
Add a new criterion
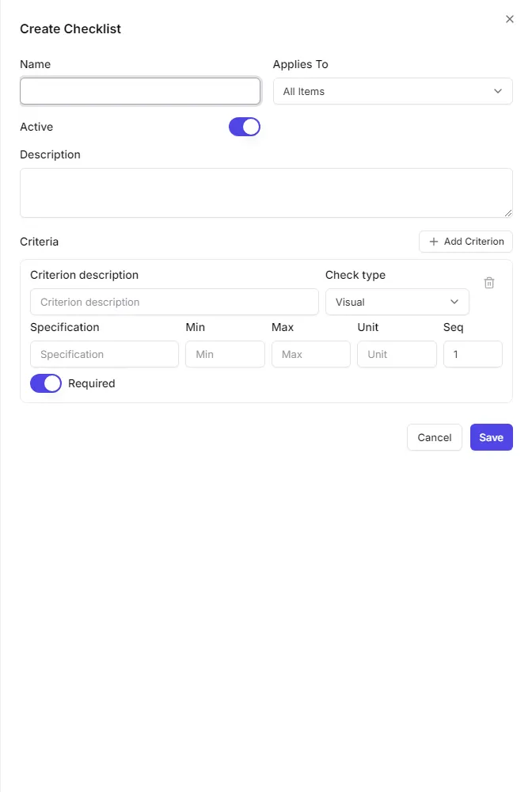(465, 242)
